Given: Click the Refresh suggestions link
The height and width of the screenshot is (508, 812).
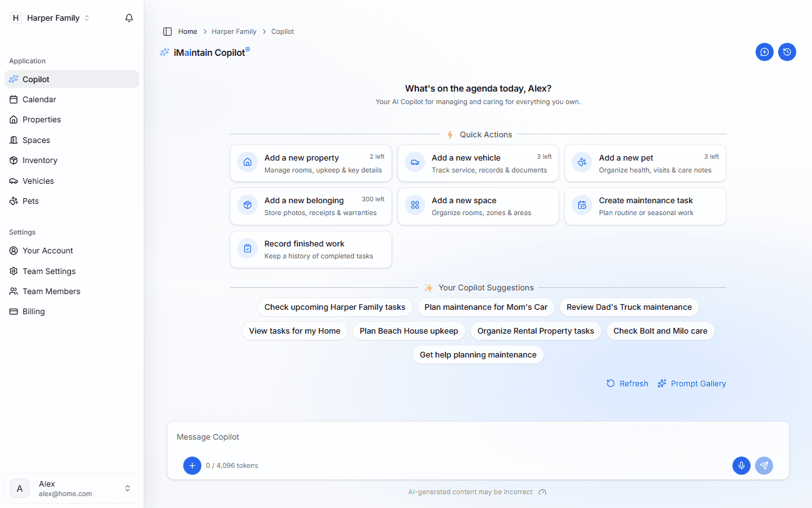Looking at the screenshot, I should (627, 383).
